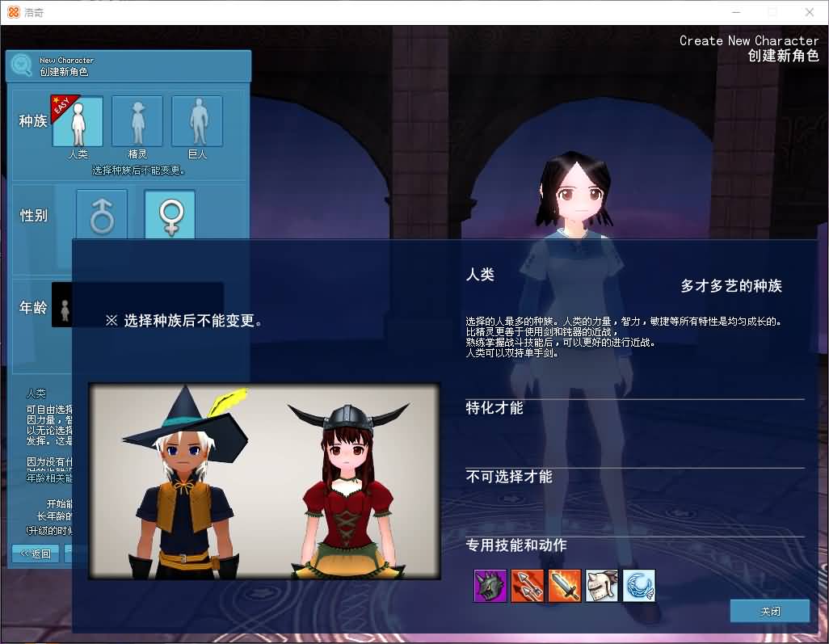Click the blue crescent magic skill icon
829x644 pixels.
pos(639,586)
